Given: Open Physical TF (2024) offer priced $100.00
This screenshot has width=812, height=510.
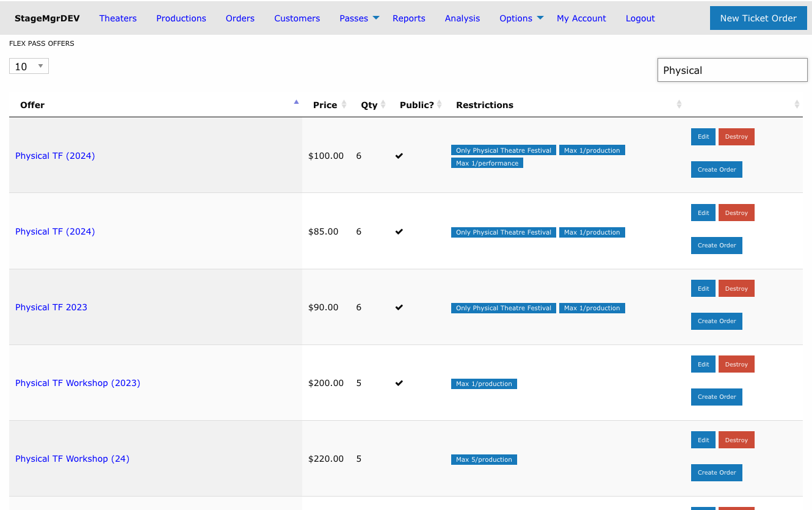Looking at the screenshot, I should (55, 156).
